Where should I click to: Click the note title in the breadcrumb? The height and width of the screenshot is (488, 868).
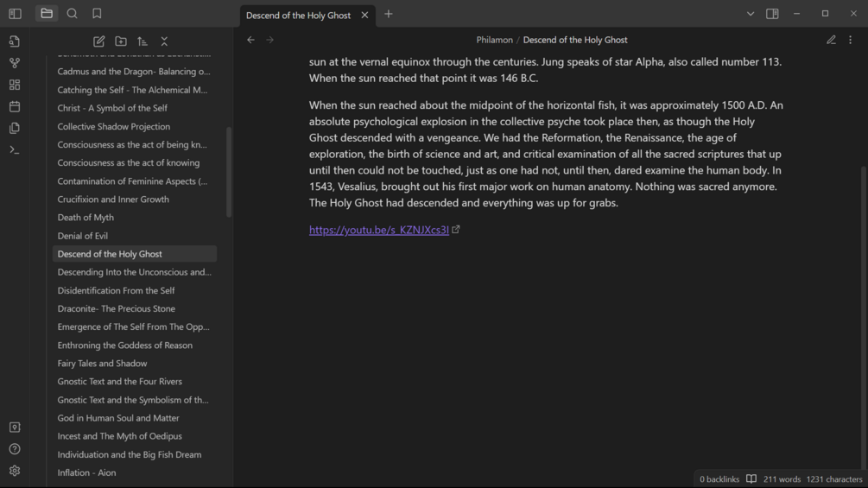click(575, 40)
